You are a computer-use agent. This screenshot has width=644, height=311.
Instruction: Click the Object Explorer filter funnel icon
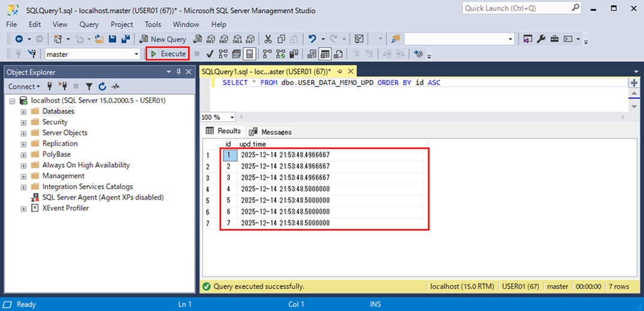89,86
